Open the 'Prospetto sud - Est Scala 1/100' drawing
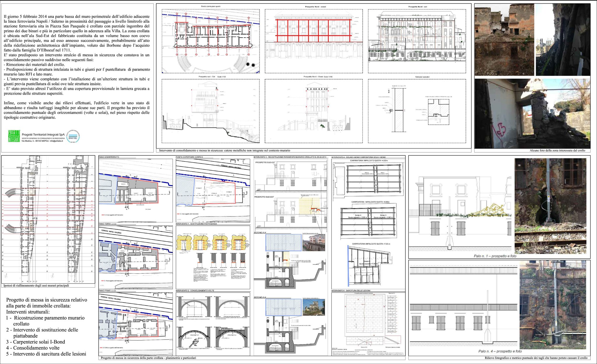The image size is (597, 364). (210, 111)
